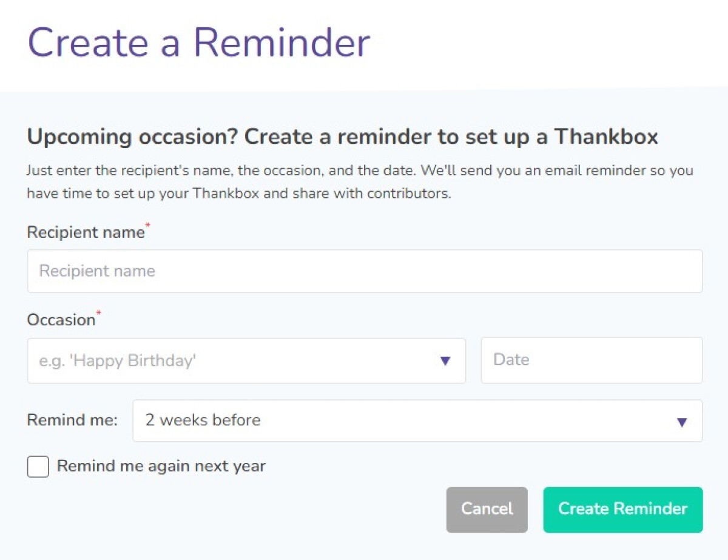
Task: Click the 'Occasion' field label
Action: tap(61, 320)
